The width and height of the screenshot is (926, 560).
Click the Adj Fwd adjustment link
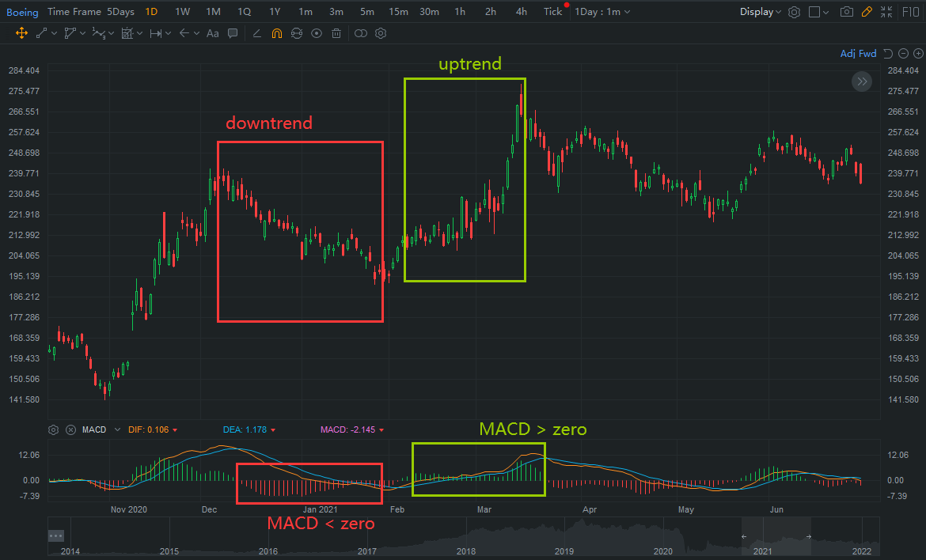tap(858, 53)
